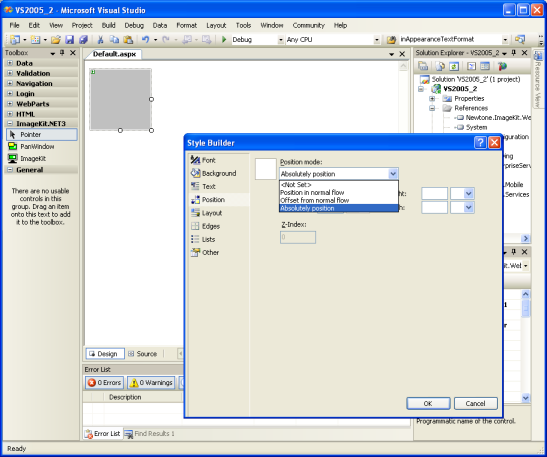Expand the Login group in Toolbox

pos(10,93)
